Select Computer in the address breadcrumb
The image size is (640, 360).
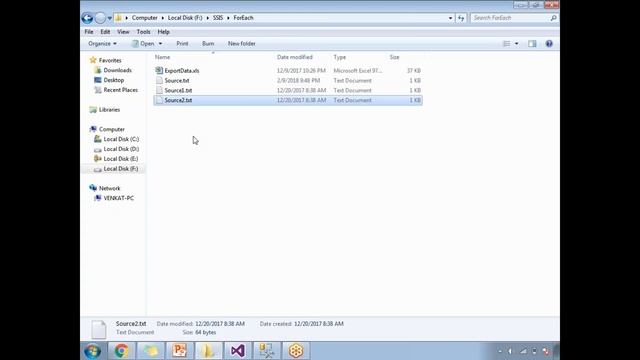[144, 18]
